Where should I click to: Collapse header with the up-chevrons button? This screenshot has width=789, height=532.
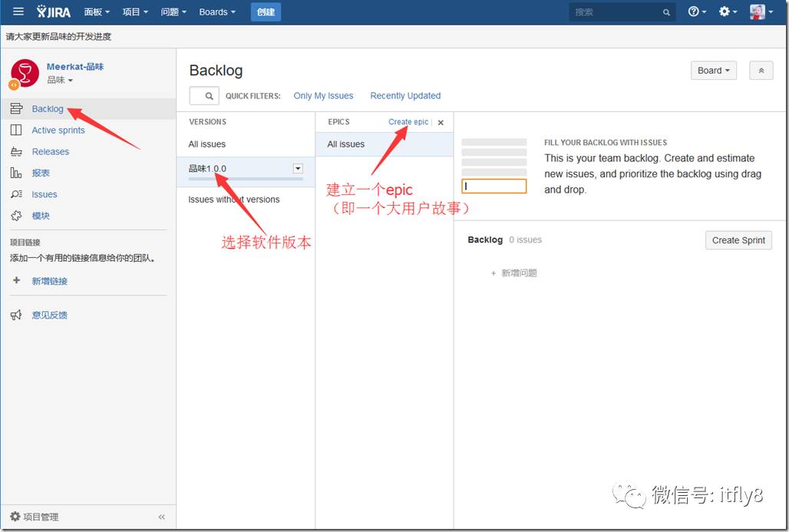click(x=761, y=71)
